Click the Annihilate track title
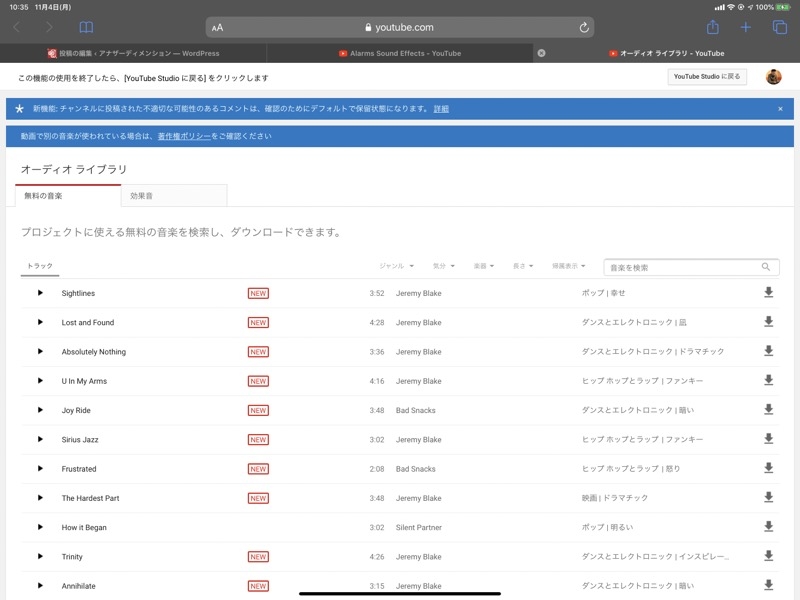 [79, 586]
